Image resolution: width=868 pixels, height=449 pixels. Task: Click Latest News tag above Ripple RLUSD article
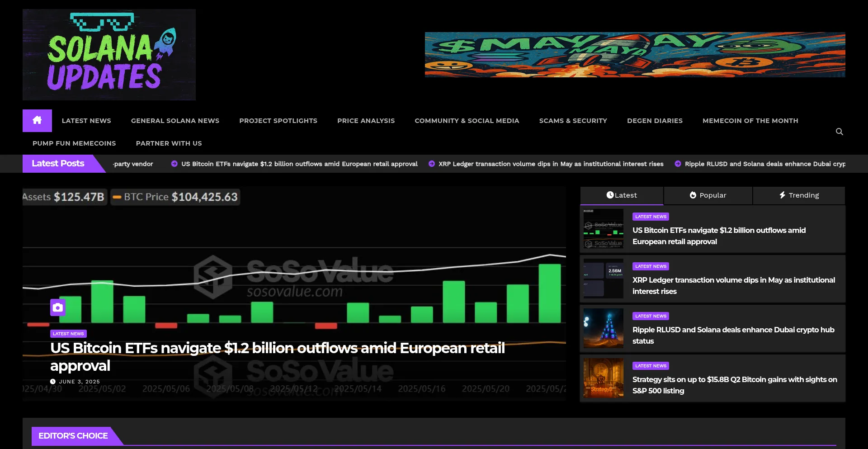click(x=651, y=316)
